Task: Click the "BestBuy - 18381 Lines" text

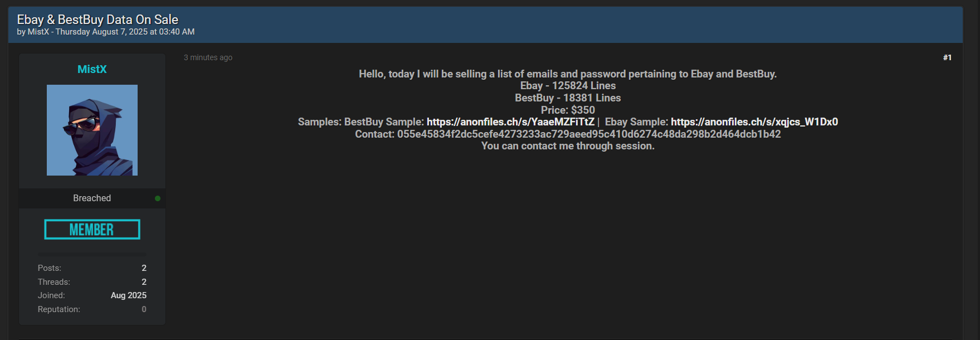Action: (568, 98)
